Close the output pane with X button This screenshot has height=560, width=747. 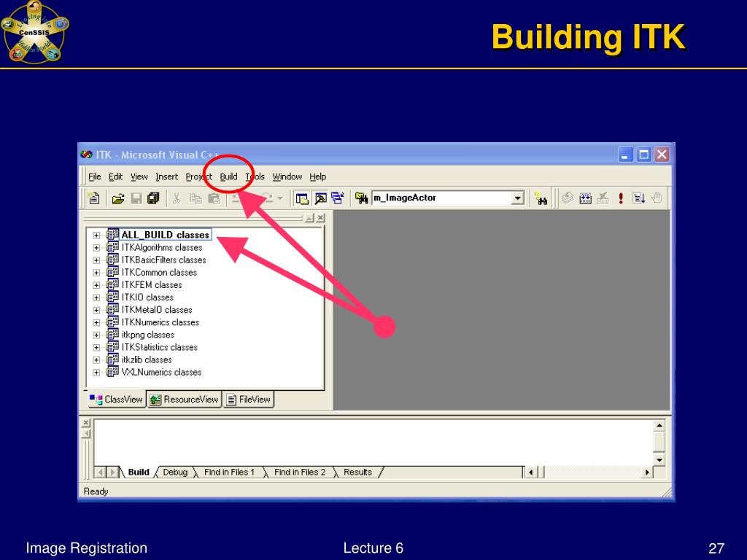pos(86,422)
